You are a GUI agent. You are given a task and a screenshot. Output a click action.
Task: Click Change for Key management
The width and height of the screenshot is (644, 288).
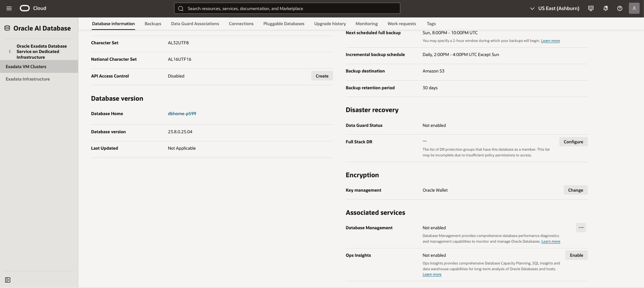[x=575, y=190]
